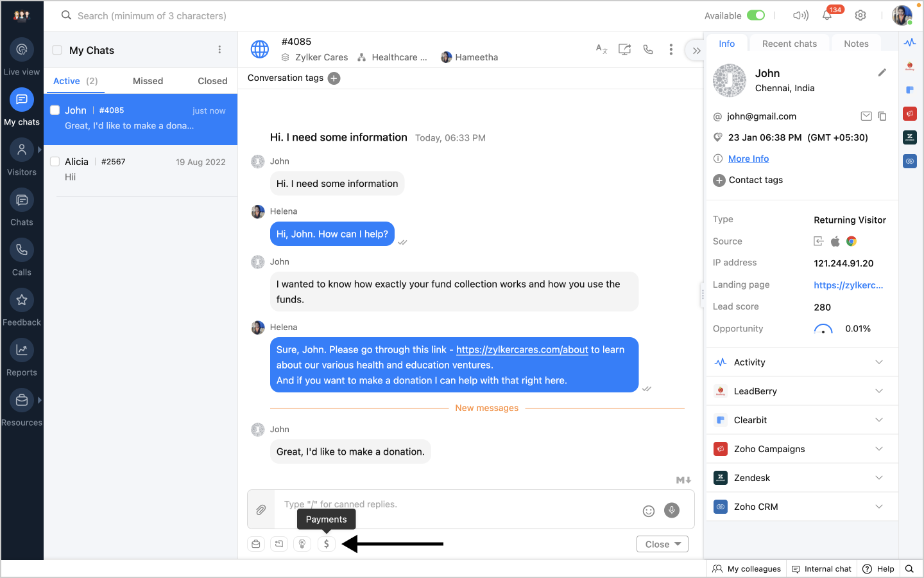The image size is (924, 578).
Task: Expand the Activity section
Action: click(801, 362)
